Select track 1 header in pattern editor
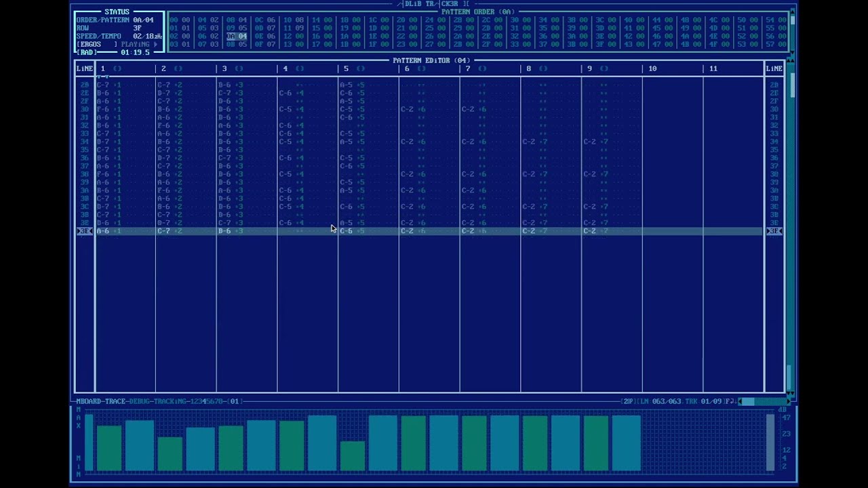Viewport: 868px width, 488px height. click(x=103, y=68)
